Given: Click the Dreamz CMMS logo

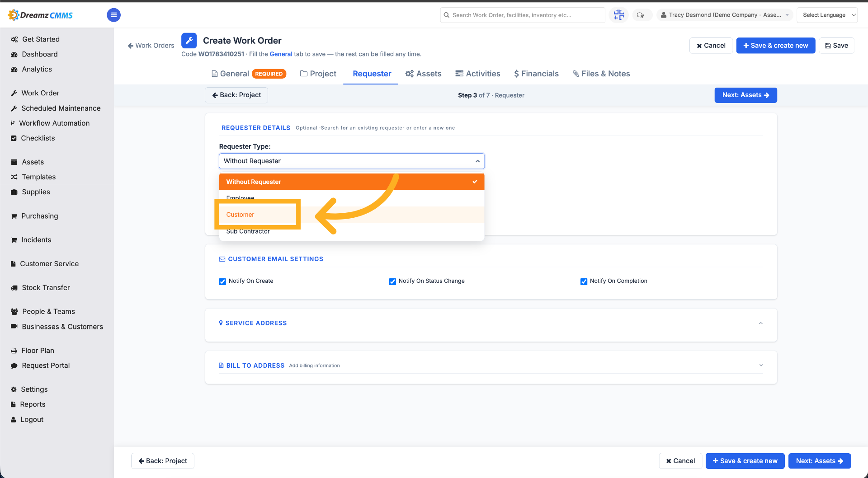Looking at the screenshot, I should (40, 15).
